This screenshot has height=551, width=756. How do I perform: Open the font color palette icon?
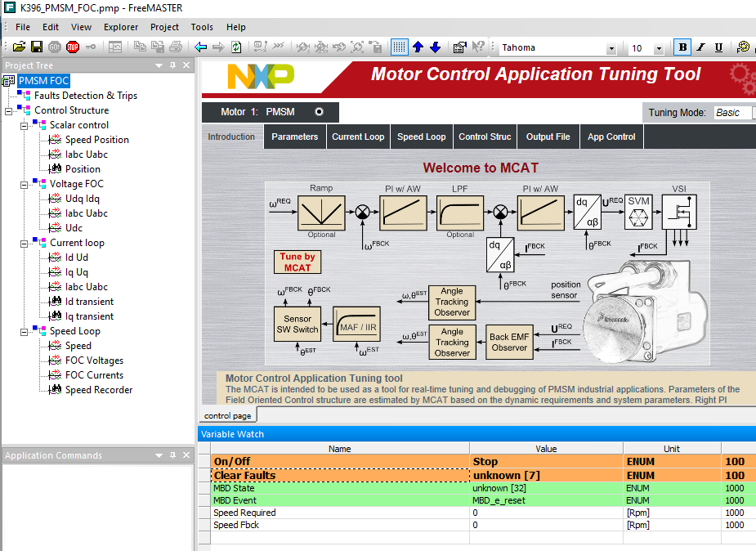743,47
